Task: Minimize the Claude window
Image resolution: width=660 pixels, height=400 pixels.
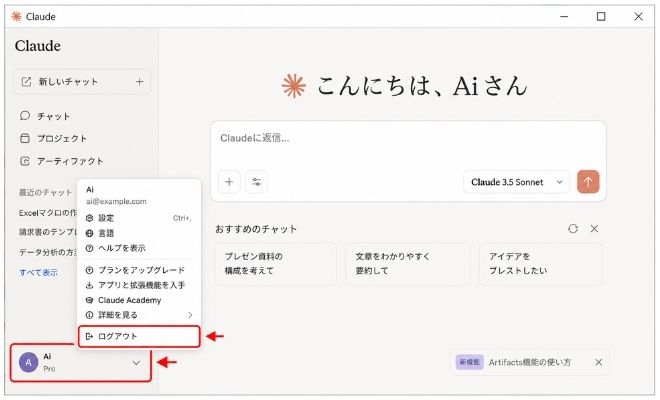Action: pyautogui.click(x=564, y=16)
